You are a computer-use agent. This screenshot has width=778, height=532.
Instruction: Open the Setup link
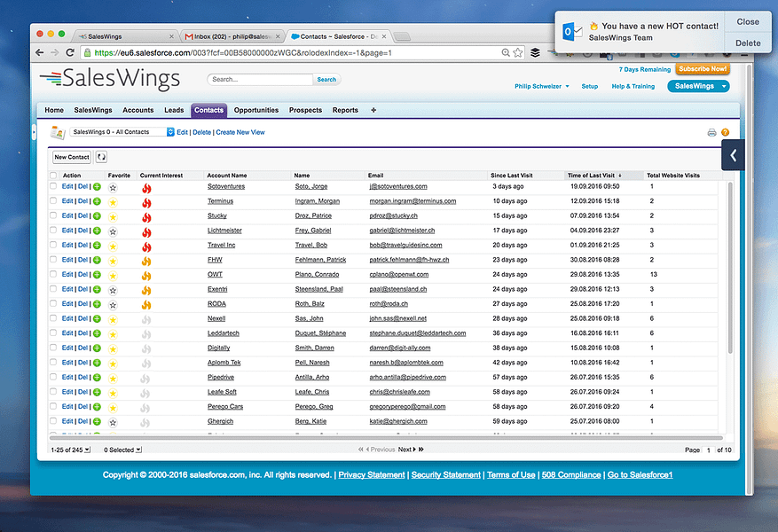click(589, 86)
